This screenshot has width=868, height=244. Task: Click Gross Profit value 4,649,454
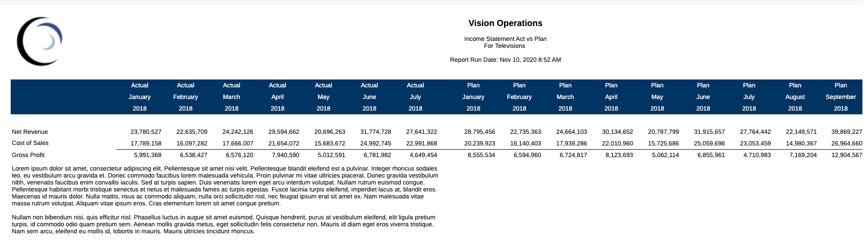click(x=423, y=155)
